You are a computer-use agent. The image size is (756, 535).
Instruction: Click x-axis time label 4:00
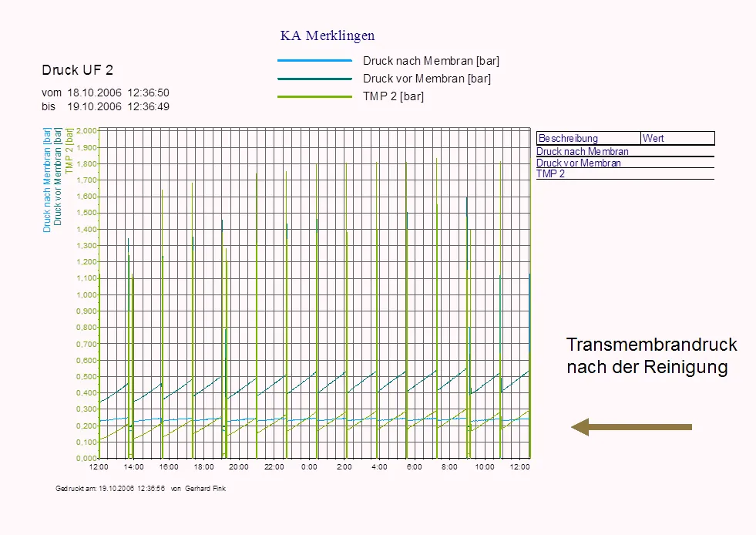pyautogui.click(x=379, y=467)
